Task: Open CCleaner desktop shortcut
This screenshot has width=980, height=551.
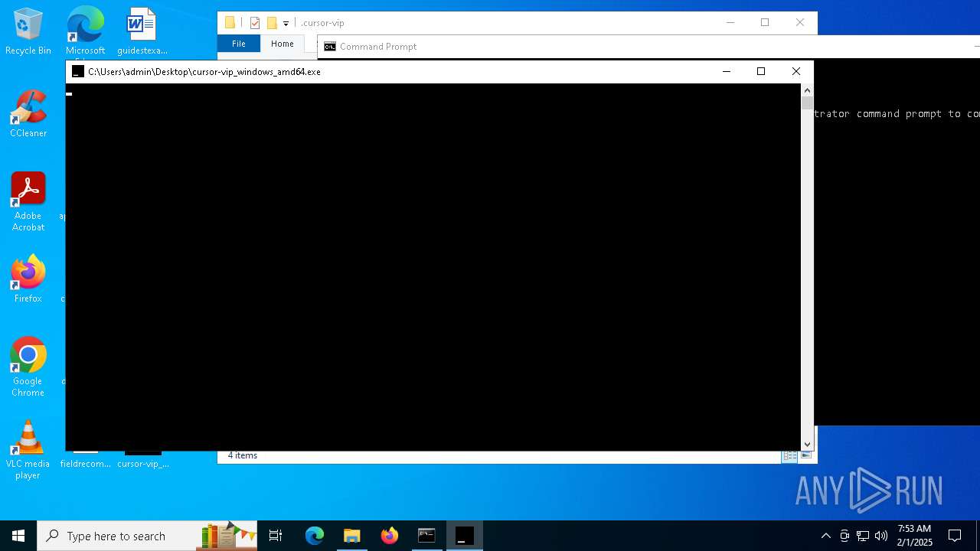Action: tap(28, 114)
